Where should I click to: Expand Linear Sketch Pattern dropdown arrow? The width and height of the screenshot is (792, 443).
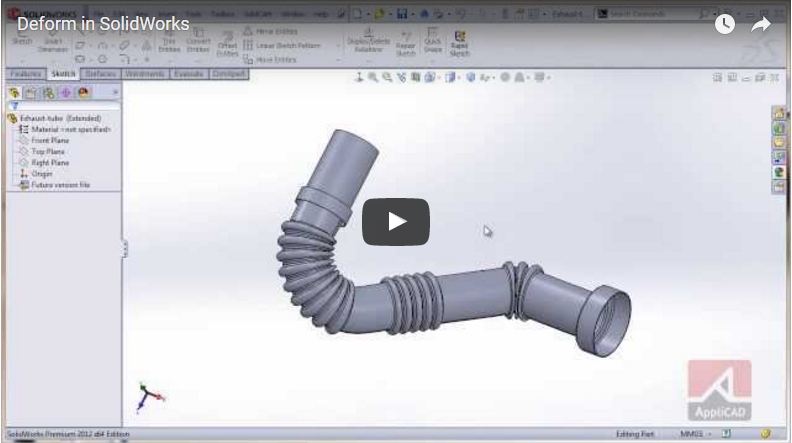click(338, 45)
